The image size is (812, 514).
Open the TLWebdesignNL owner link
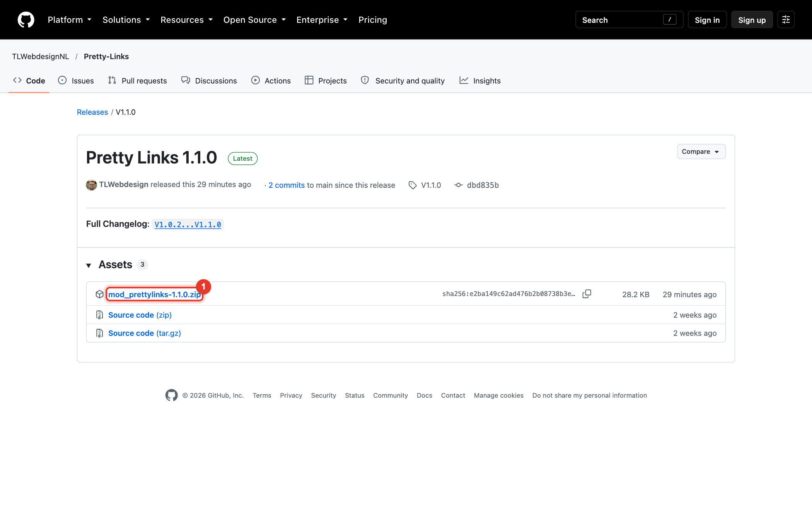(x=41, y=56)
